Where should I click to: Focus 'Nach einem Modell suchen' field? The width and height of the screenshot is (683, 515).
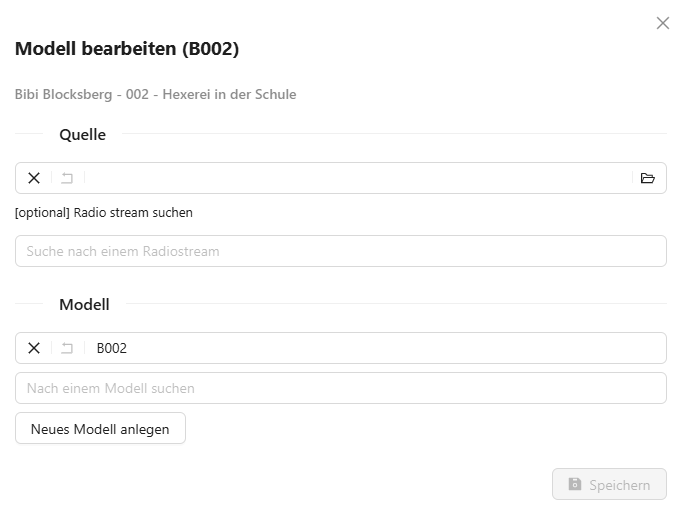[x=340, y=388]
